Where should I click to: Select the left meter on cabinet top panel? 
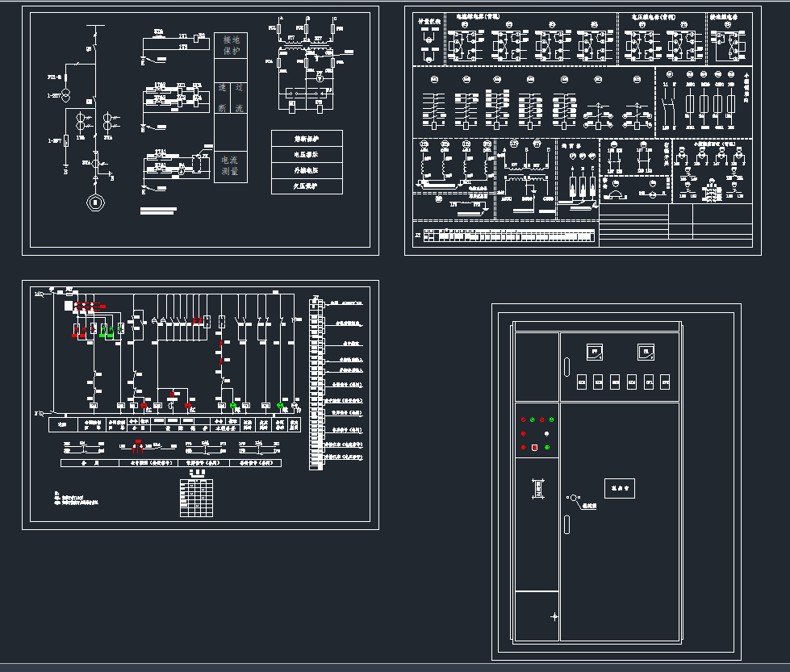[594, 353]
